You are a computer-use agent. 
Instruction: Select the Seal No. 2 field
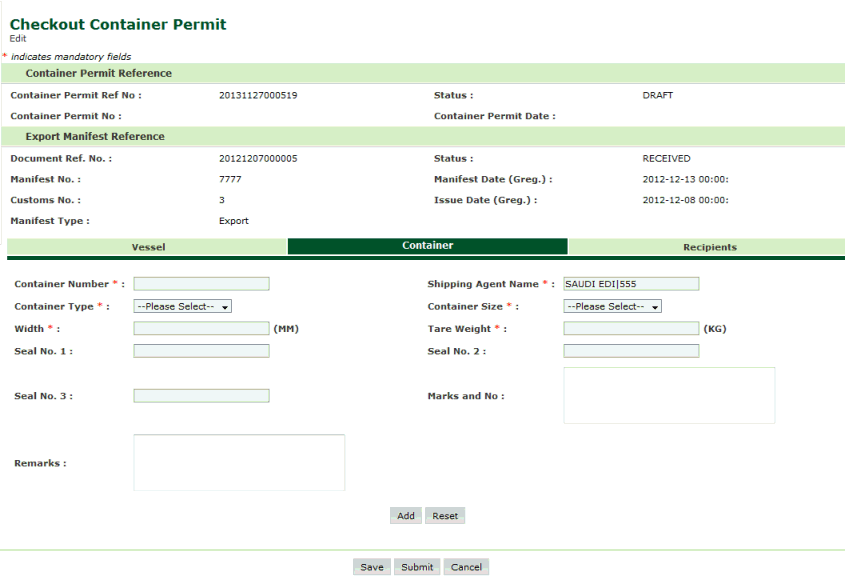[631, 351]
